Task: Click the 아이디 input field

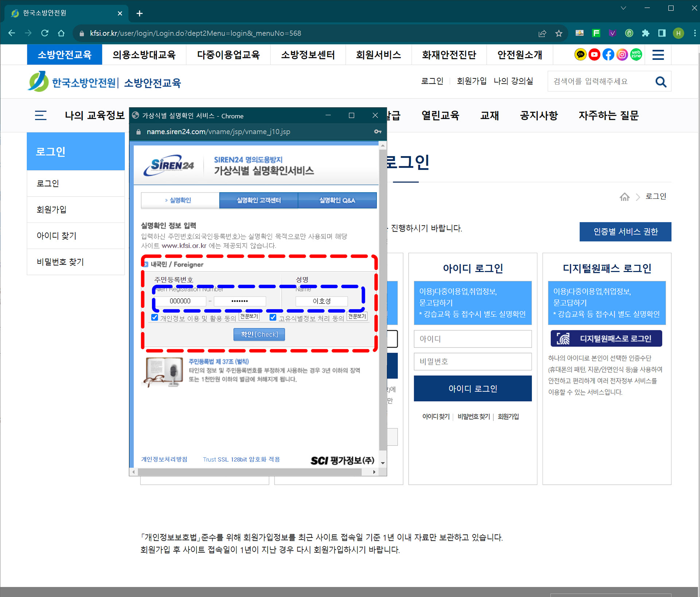Action: coord(472,339)
